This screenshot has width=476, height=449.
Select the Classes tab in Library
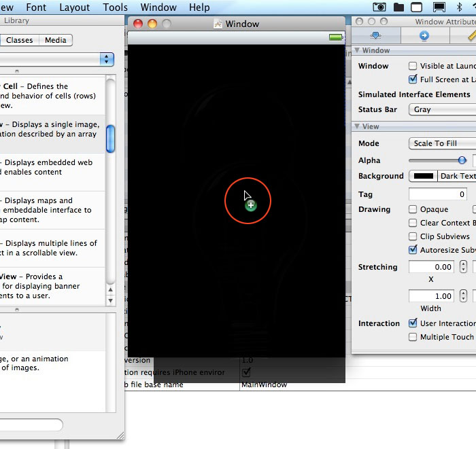pyautogui.click(x=20, y=40)
